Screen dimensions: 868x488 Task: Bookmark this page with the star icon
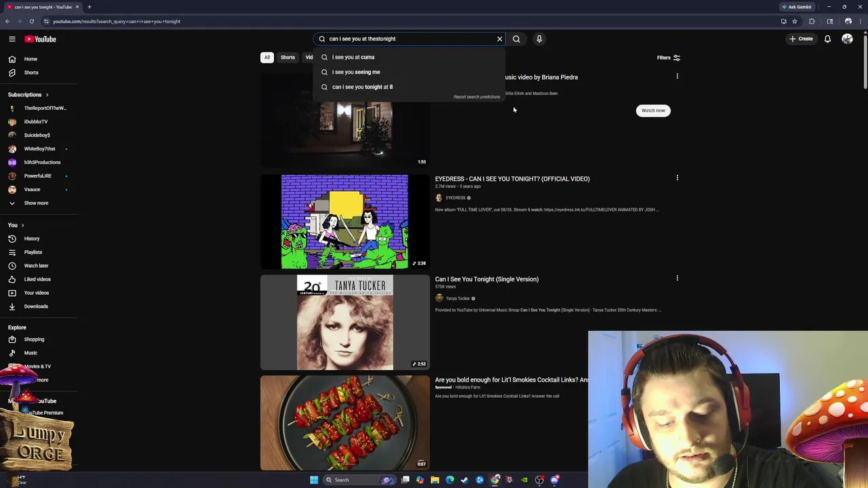pos(795,21)
